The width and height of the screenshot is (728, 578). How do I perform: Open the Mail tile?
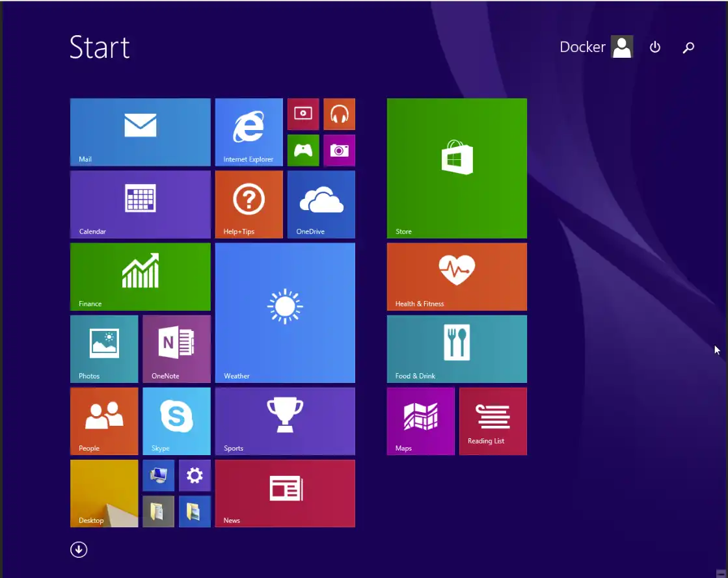click(x=140, y=132)
